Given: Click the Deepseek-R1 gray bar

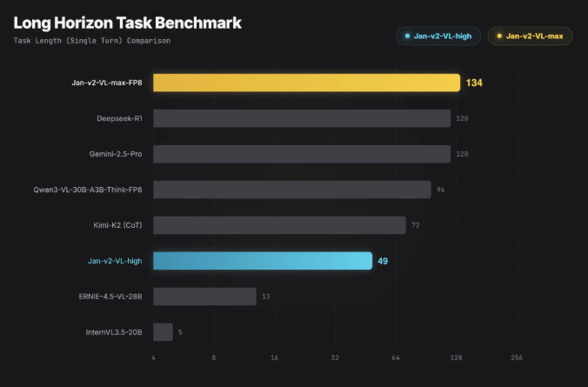Looking at the screenshot, I should point(302,118).
